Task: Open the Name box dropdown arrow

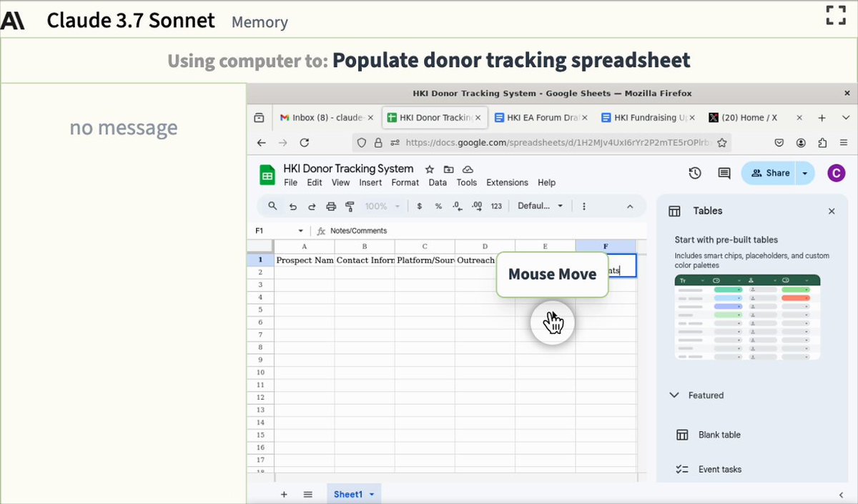Action: pos(301,231)
